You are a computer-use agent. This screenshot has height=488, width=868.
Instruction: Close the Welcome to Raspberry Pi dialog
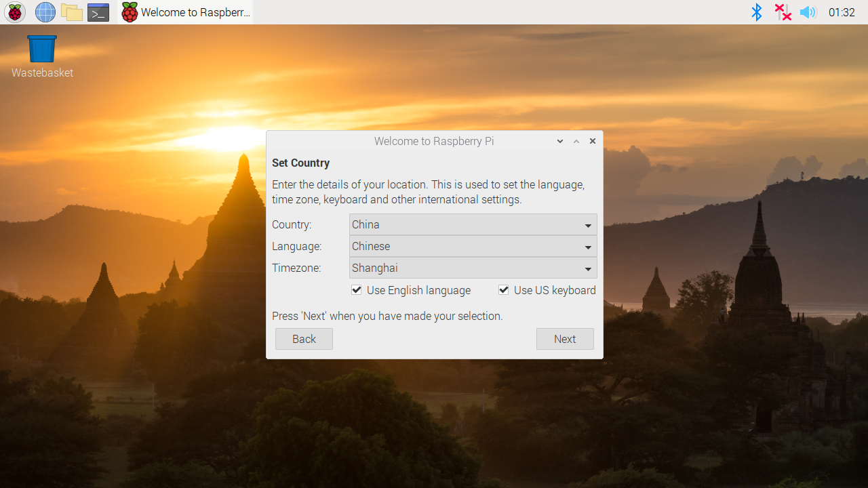[593, 141]
